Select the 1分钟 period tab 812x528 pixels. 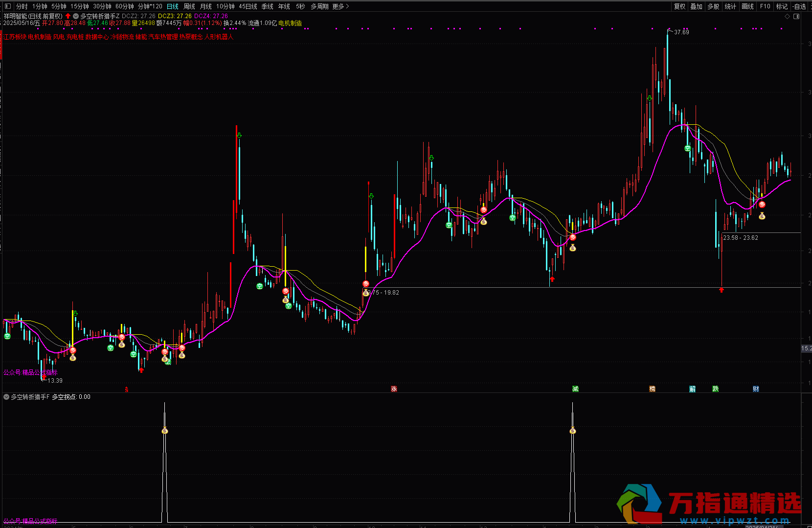coord(40,6)
